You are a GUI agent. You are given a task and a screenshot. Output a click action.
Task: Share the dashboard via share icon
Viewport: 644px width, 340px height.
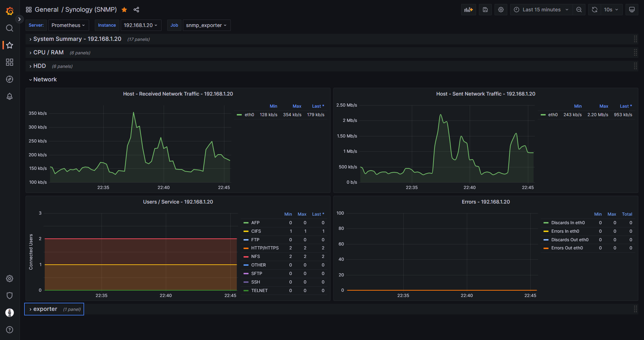click(136, 10)
